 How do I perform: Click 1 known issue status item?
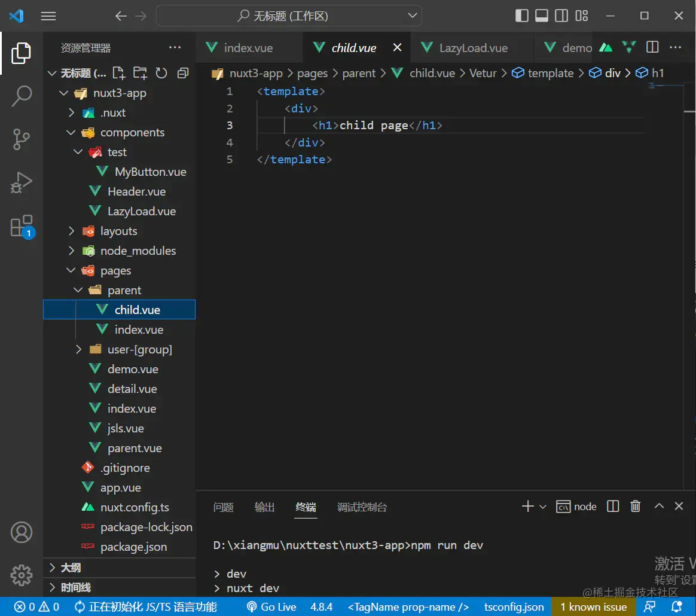click(x=594, y=606)
